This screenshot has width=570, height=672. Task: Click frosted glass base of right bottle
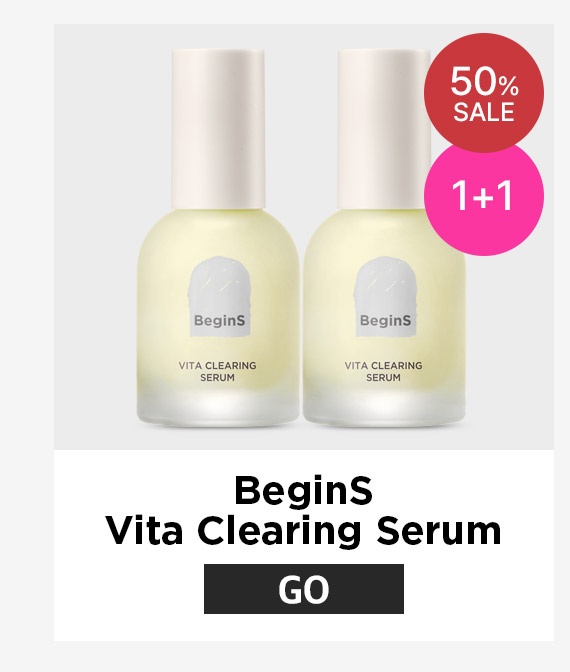(x=384, y=407)
